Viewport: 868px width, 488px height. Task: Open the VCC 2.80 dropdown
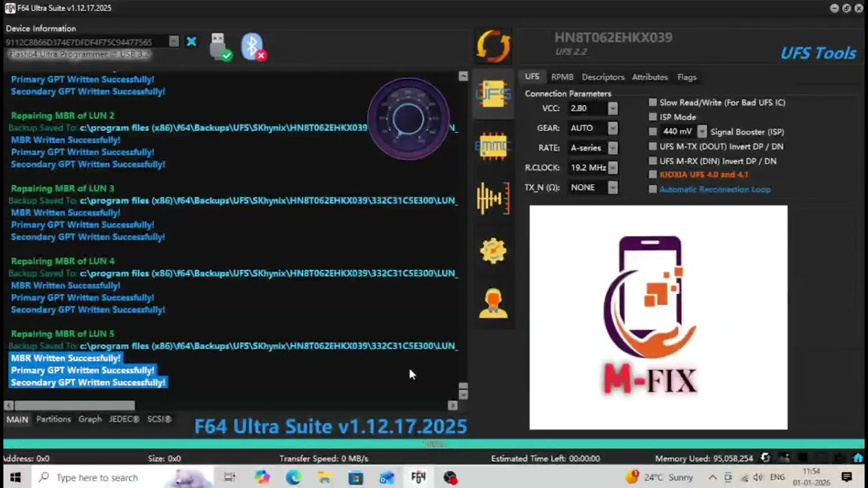[612, 108]
